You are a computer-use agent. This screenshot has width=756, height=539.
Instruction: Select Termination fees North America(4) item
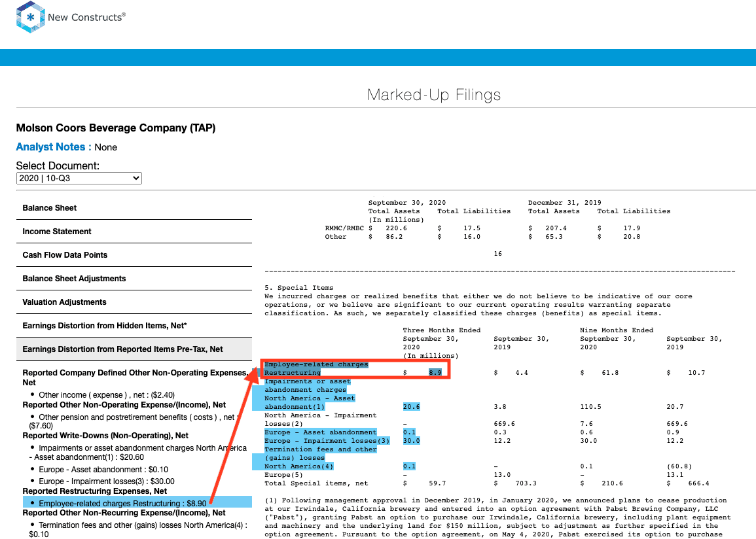pyautogui.click(x=138, y=530)
